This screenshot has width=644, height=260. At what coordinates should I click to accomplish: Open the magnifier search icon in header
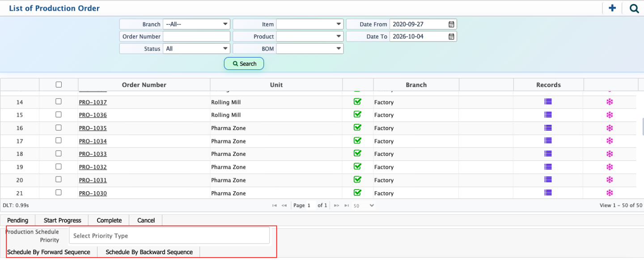point(634,8)
